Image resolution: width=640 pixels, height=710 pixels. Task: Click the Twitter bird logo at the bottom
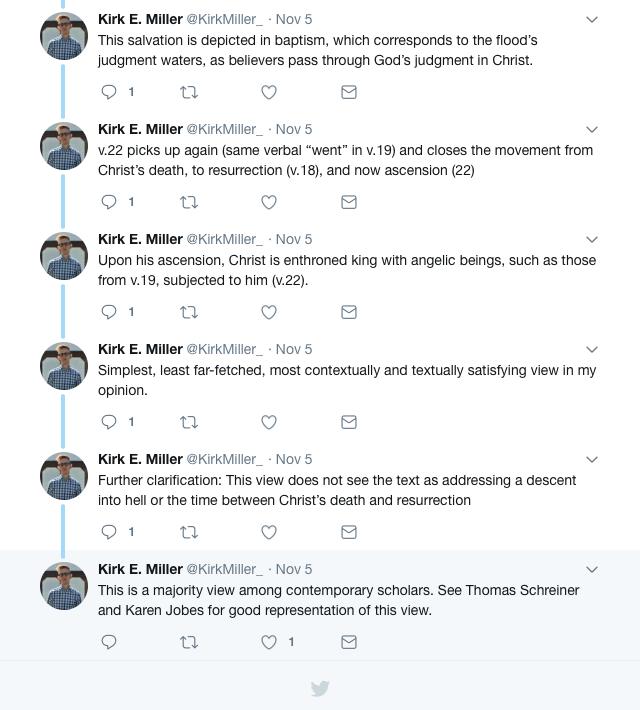pos(320,688)
